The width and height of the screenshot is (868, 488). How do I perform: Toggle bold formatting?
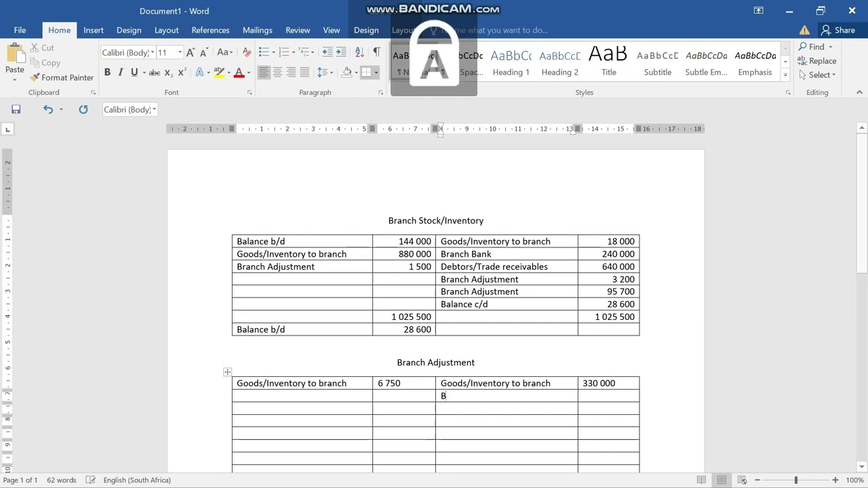click(x=107, y=73)
